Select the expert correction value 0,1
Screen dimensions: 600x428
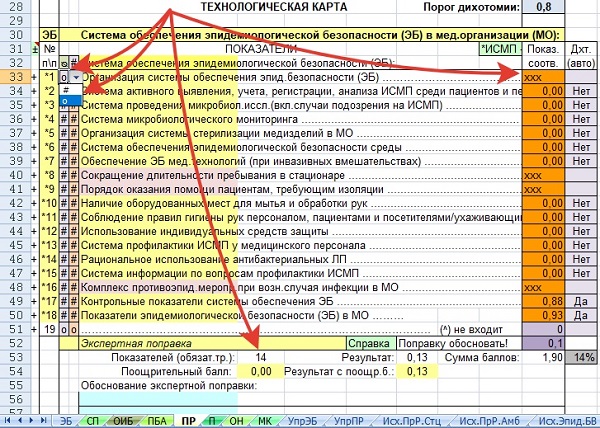[x=543, y=343]
